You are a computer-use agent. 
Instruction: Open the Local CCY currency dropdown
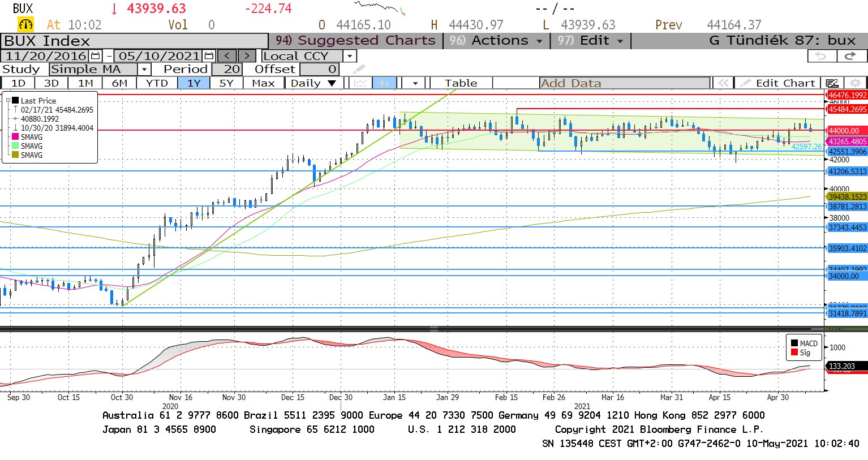(350, 55)
